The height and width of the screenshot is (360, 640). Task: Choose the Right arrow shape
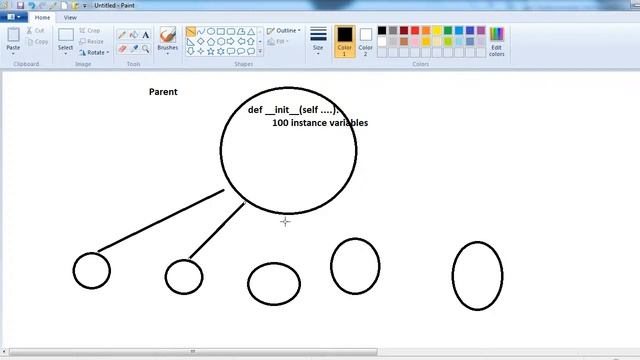click(x=231, y=42)
